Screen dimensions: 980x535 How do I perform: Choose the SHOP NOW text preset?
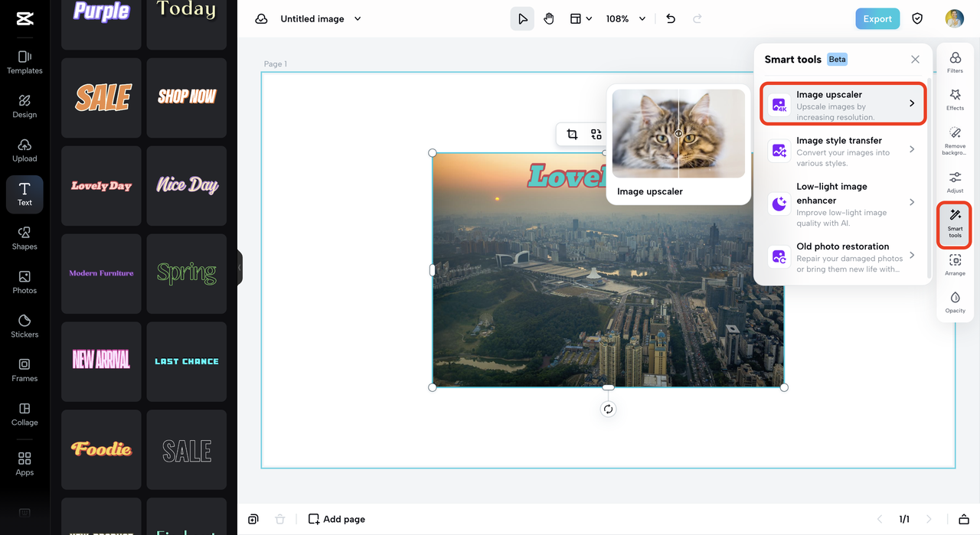coord(187,97)
